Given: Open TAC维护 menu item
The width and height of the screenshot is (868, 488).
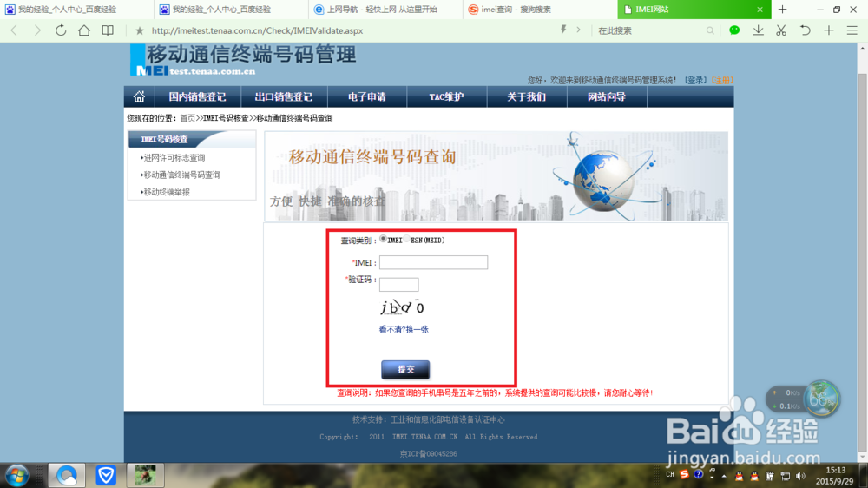Looking at the screenshot, I should click(x=447, y=97).
